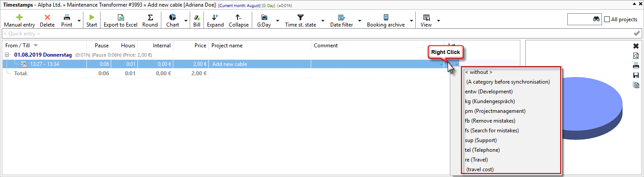Viewport: 644px width, 177px height.
Task: Open the Booking archive dropdown arrow
Action: (412, 21)
